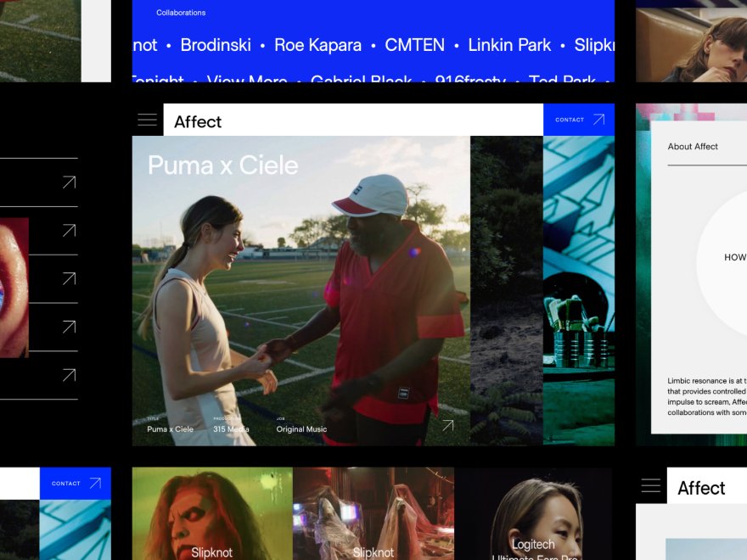The width and height of the screenshot is (747, 560).
Task: Select Brodinski in Collaborations ticker
Action: (216, 45)
